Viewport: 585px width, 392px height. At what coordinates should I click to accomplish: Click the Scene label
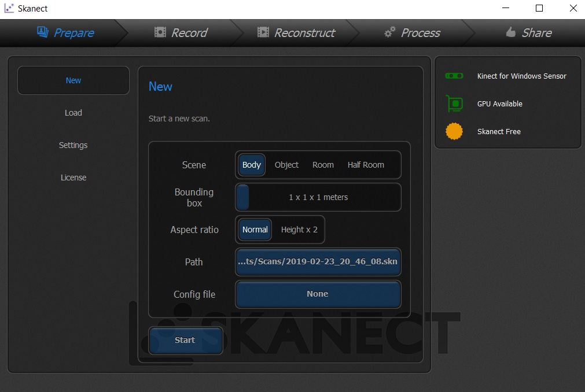pyautogui.click(x=194, y=165)
